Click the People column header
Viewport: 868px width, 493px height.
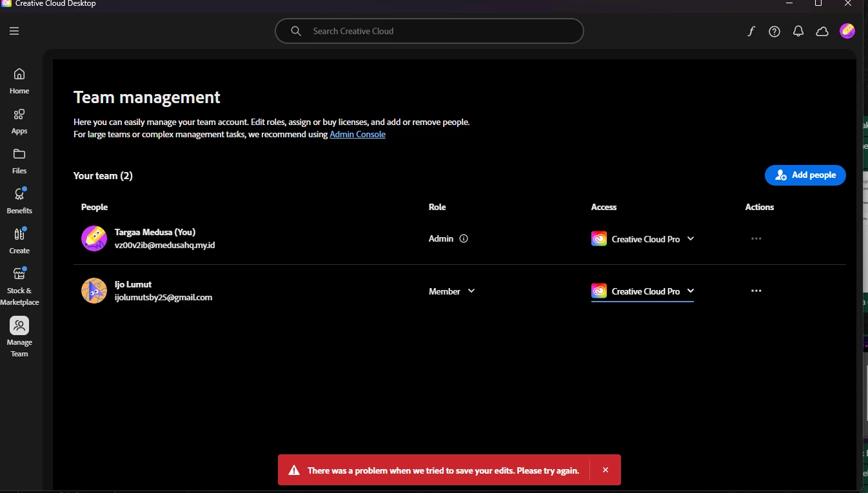(x=94, y=207)
